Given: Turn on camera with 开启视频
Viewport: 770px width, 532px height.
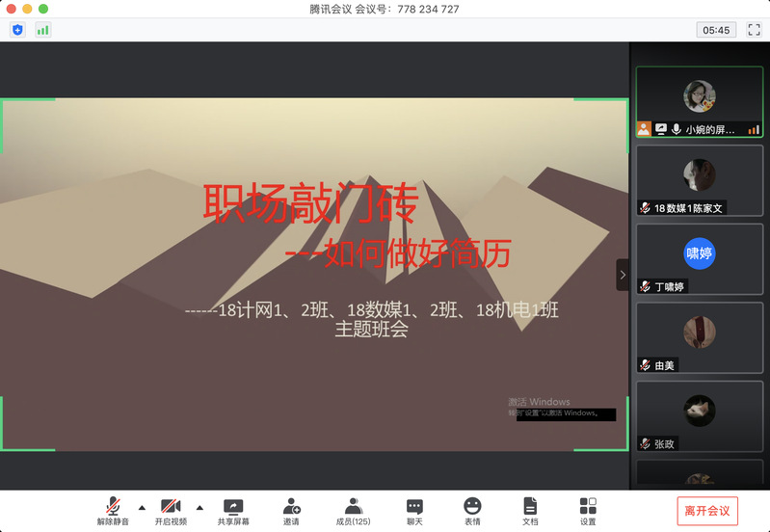Looking at the screenshot, I should point(171,511).
